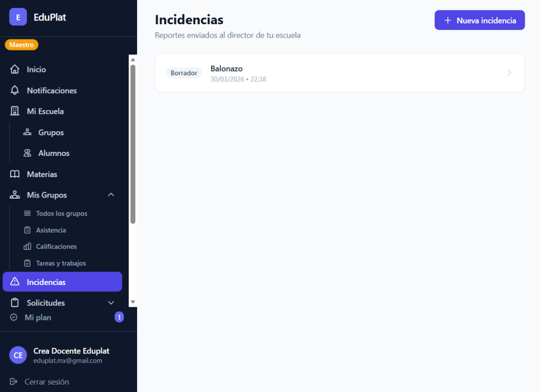Expand the Solicitudes dropdown chevron
Viewport: 540px width, 392px height.
(x=111, y=303)
